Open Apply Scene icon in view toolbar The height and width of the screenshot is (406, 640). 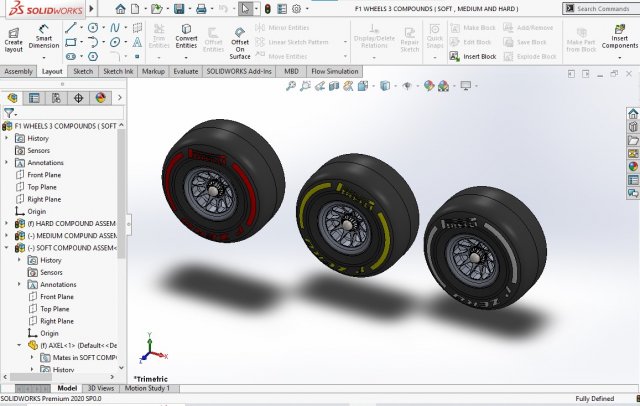point(443,86)
